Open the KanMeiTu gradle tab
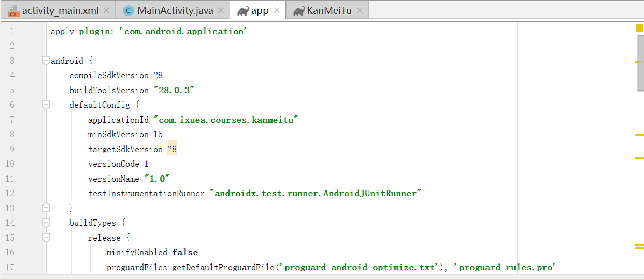The width and height of the screenshot is (644, 279). 329,10
